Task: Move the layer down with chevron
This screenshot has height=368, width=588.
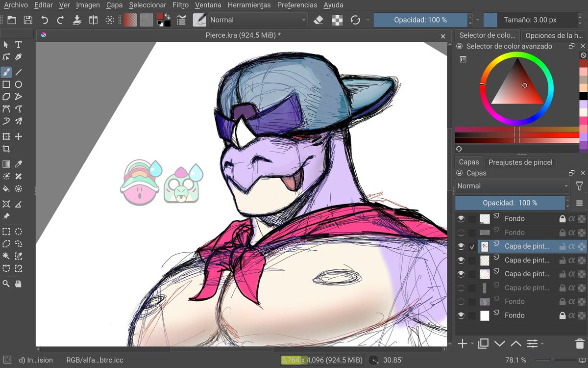Action: (x=499, y=343)
